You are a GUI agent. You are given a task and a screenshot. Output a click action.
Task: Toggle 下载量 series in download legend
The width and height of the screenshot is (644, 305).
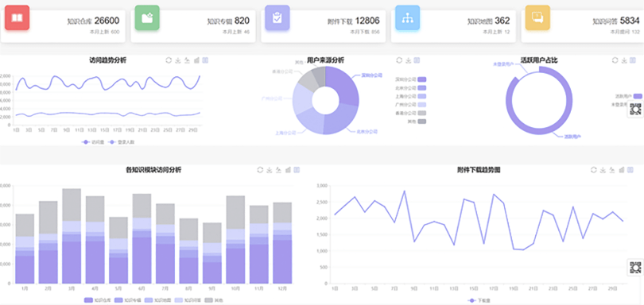tap(478, 301)
